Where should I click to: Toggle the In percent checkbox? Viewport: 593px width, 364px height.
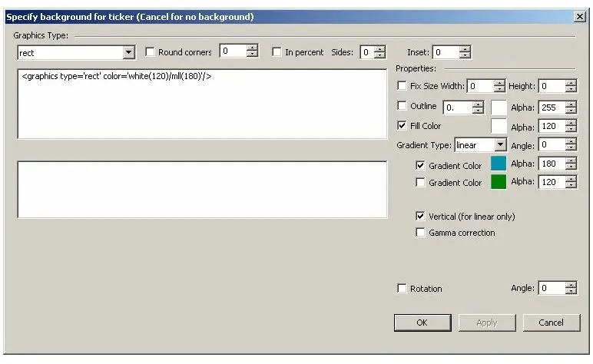[277, 52]
